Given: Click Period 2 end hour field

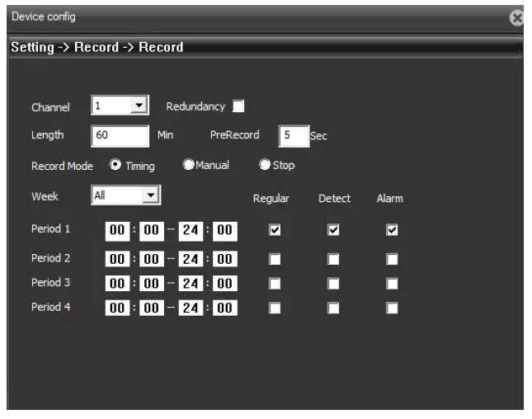Looking at the screenshot, I should click(191, 259).
